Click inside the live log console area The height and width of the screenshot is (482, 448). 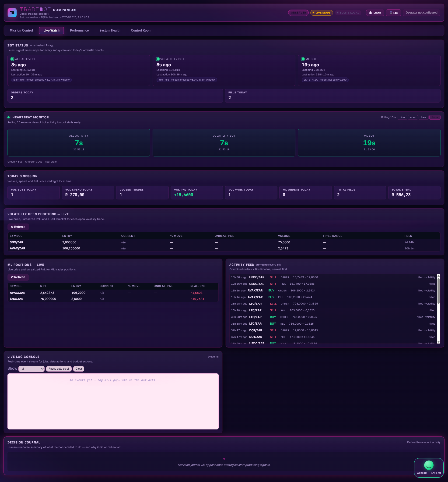tap(113, 401)
